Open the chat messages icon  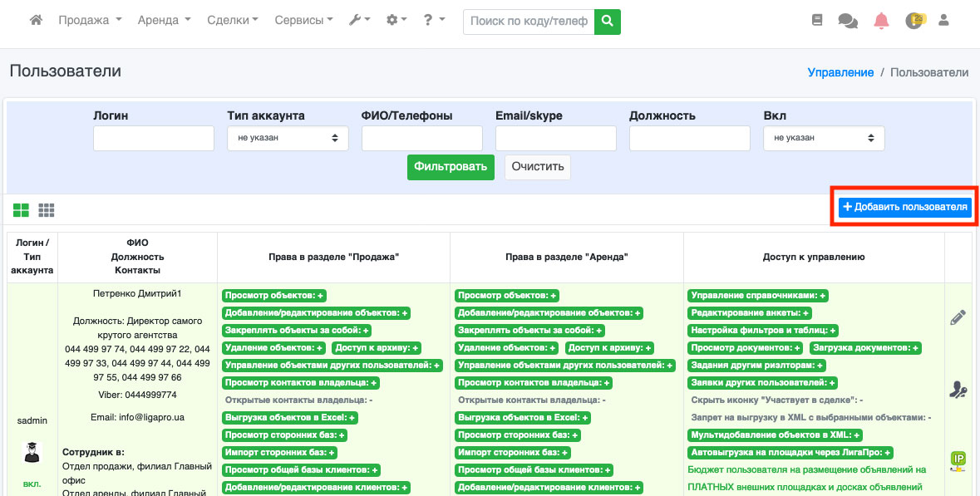848,21
